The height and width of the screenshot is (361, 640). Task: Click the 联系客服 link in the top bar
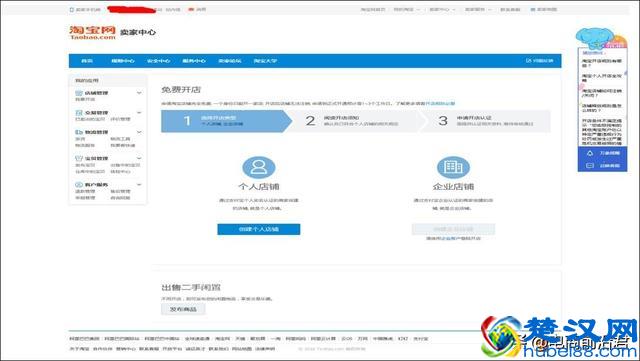point(510,9)
